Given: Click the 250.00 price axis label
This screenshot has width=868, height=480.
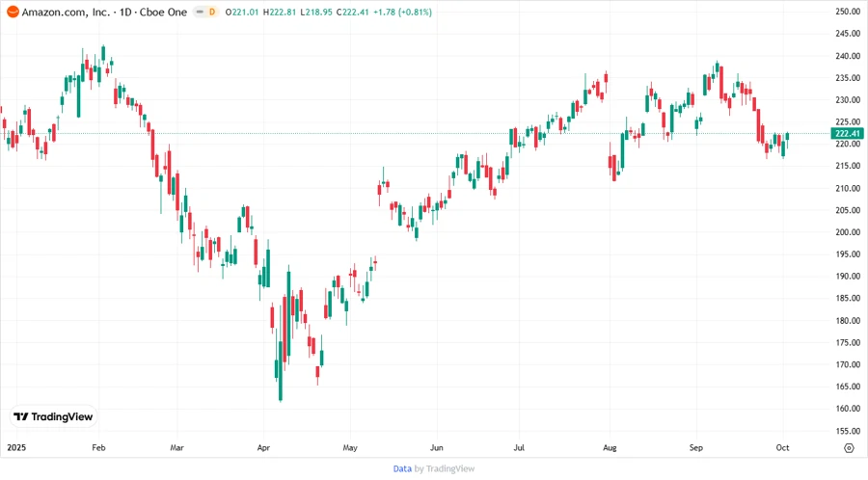Looking at the screenshot, I should tap(847, 12).
